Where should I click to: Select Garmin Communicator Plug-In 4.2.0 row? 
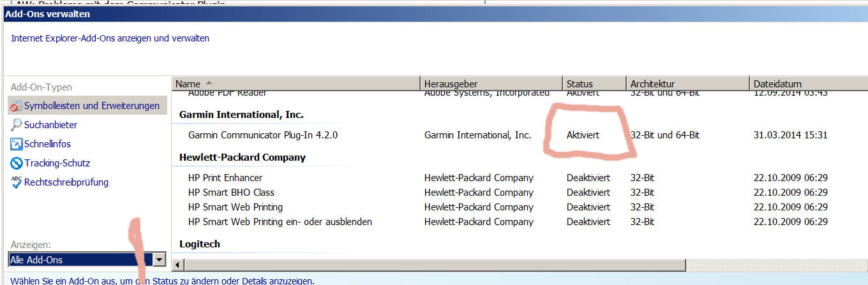click(x=520, y=135)
